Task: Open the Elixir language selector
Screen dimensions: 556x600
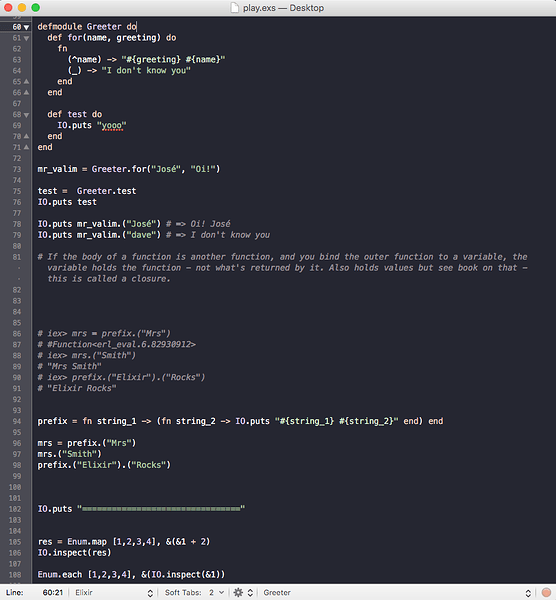Action: [x=114, y=593]
